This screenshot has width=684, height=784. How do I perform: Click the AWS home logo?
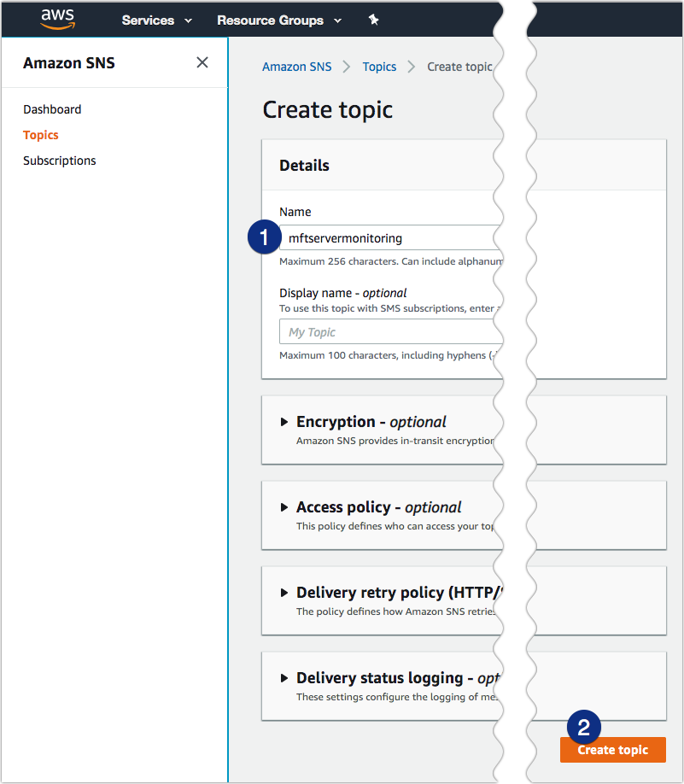[56, 19]
